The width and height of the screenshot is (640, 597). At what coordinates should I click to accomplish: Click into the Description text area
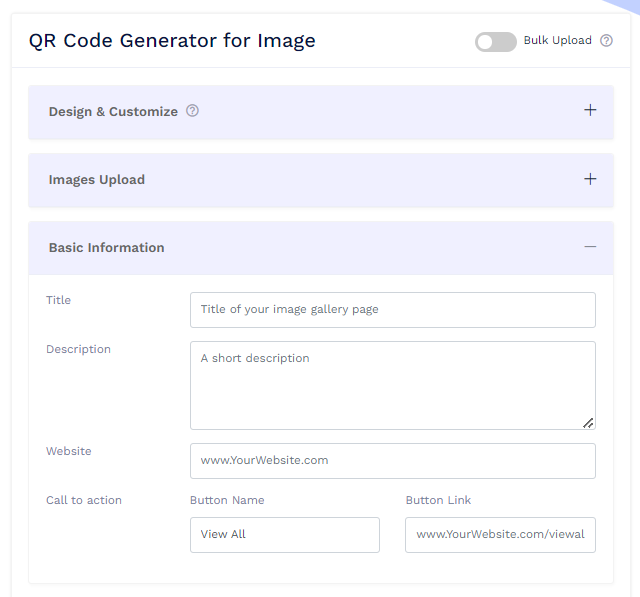coord(392,385)
